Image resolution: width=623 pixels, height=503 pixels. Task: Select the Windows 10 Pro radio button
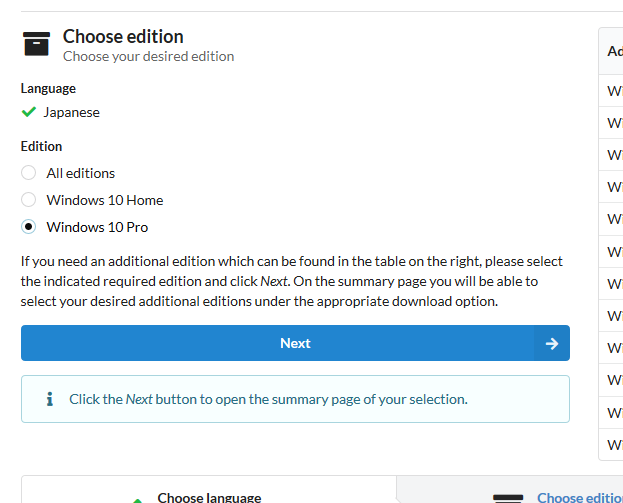29,227
